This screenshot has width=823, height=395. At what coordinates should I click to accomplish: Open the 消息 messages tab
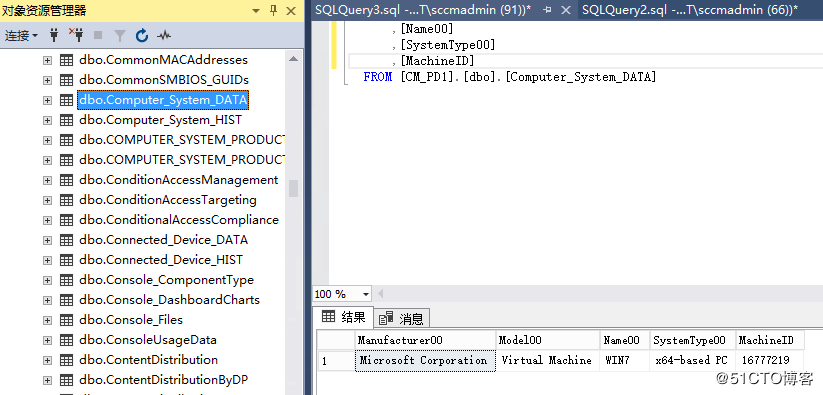402,318
